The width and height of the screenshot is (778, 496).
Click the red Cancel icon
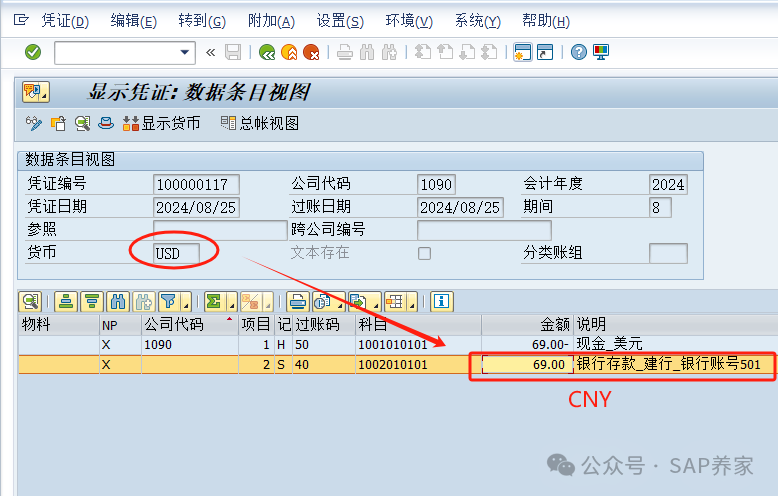pyautogui.click(x=311, y=52)
